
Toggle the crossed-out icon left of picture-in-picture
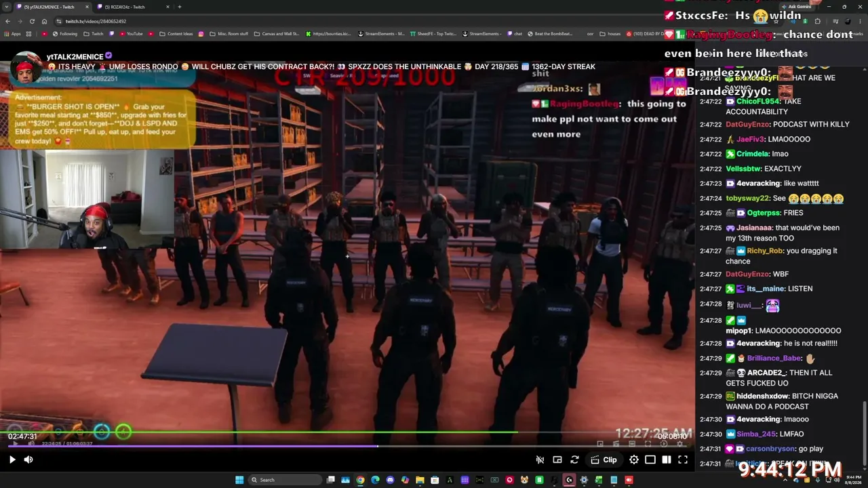tap(540, 460)
